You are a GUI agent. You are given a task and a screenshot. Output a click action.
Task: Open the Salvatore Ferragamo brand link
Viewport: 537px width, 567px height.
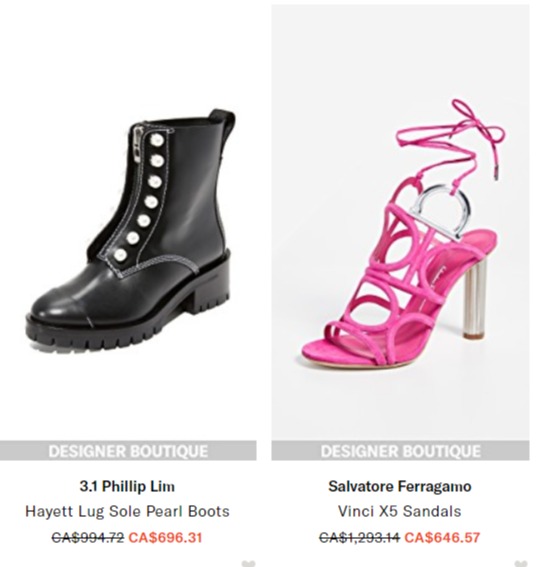pyautogui.click(x=400, y=486)
